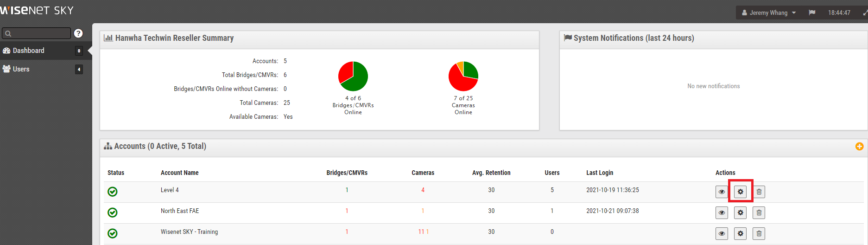Click the Cameras Online pie chart

click(x=463, y=76)
